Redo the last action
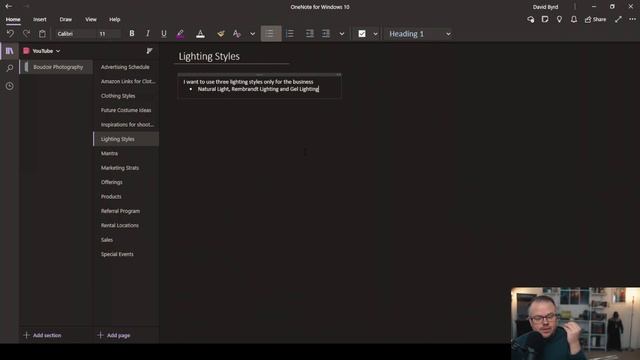 point(27,34)
